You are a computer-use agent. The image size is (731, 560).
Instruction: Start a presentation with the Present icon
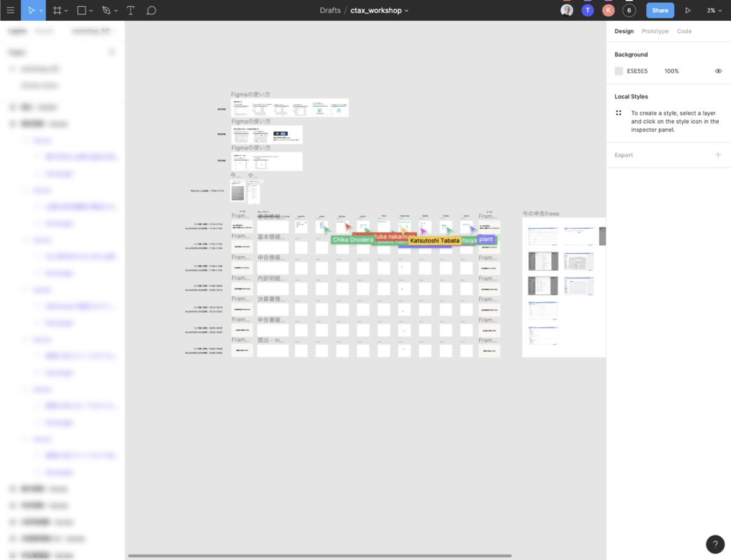687,10
